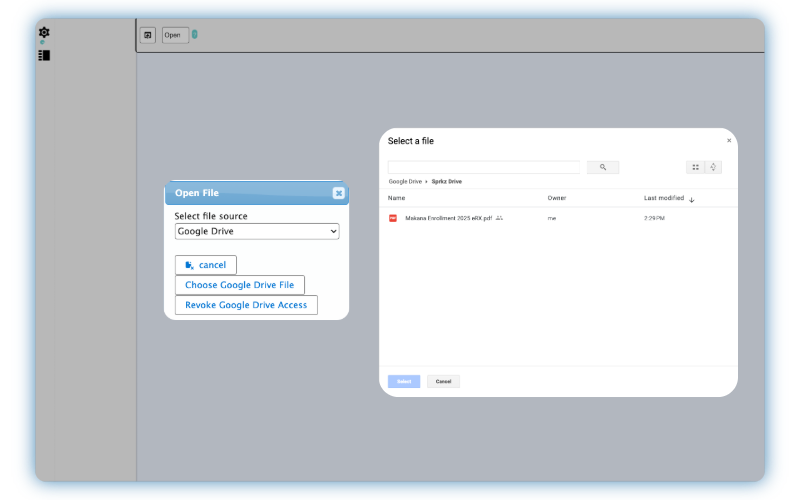Click the settings gear icon in sidebar
Viewport: 800px width, 500px height.
click(44, 32)
